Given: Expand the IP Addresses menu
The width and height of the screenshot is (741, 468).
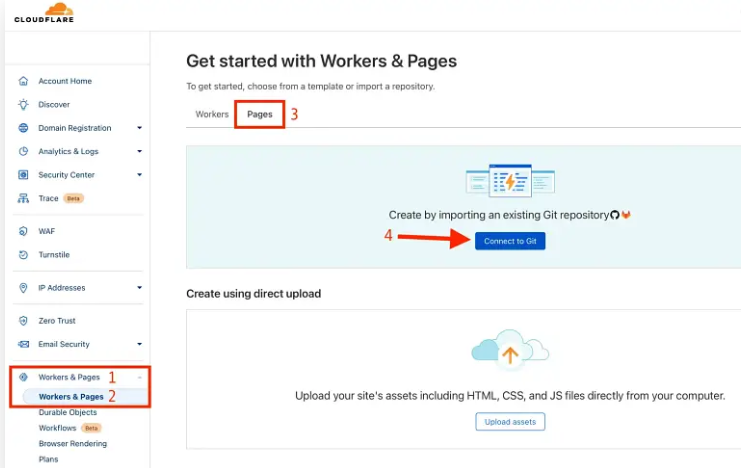Looking at the screenshot, I should (139, 287).
